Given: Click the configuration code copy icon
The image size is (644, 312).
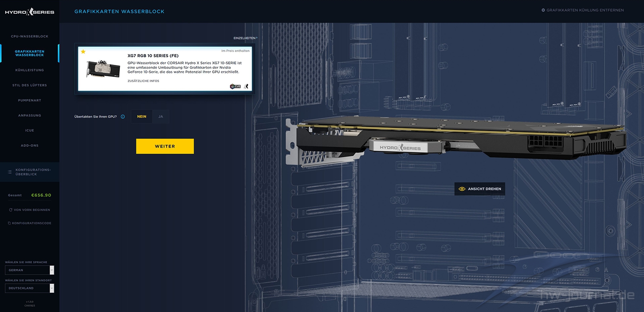Looking at the screenshot, I should click(x=9, y=223).
